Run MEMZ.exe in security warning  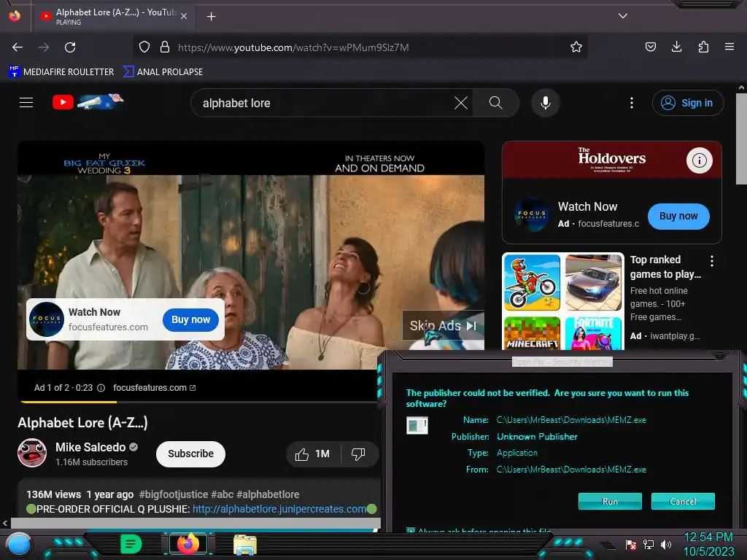tap(610, 502)
